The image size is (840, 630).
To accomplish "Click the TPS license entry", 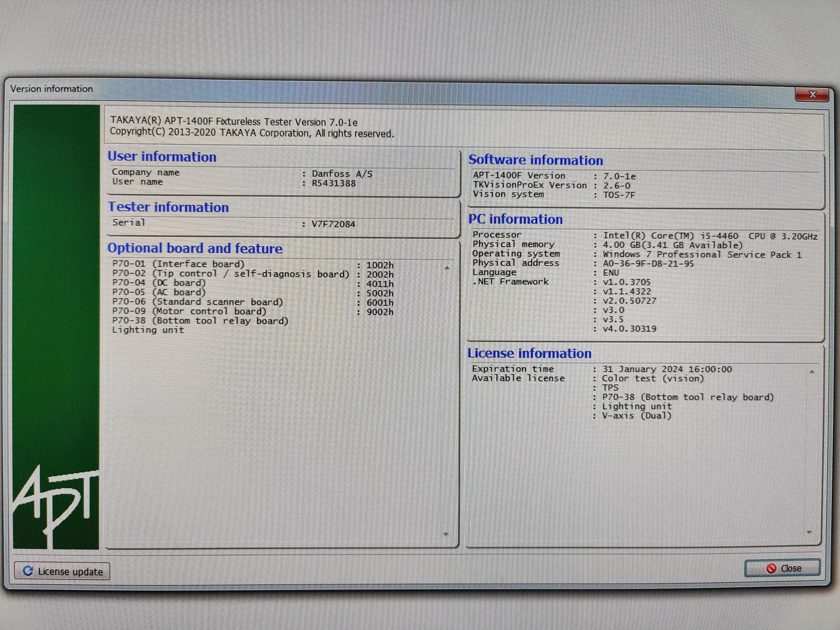I will (x=610, y=388).
